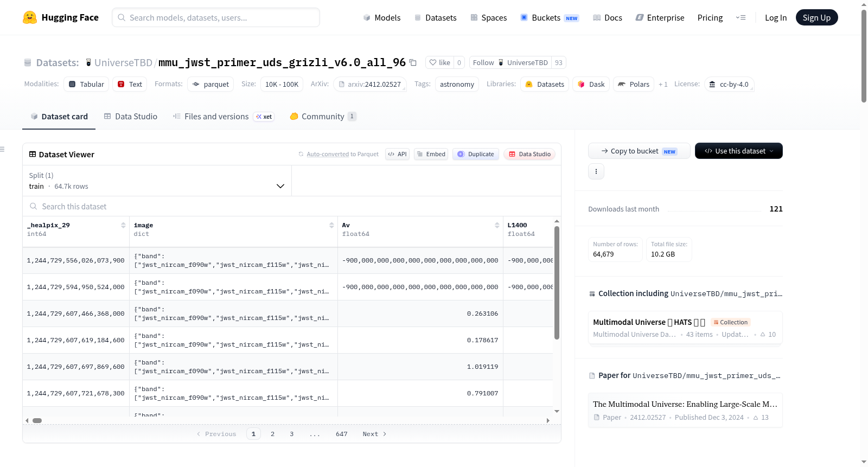This screenshot has height=467, width=868.
Task: Open the Enterprise menu item
Action: (x=660, y=17)
